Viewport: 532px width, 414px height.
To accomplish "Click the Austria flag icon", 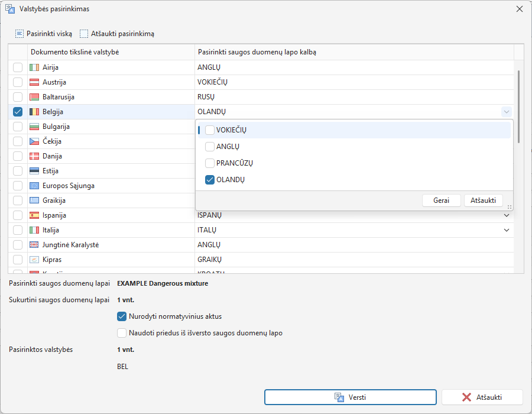I will pyautogui.click(x=34, y=82).
